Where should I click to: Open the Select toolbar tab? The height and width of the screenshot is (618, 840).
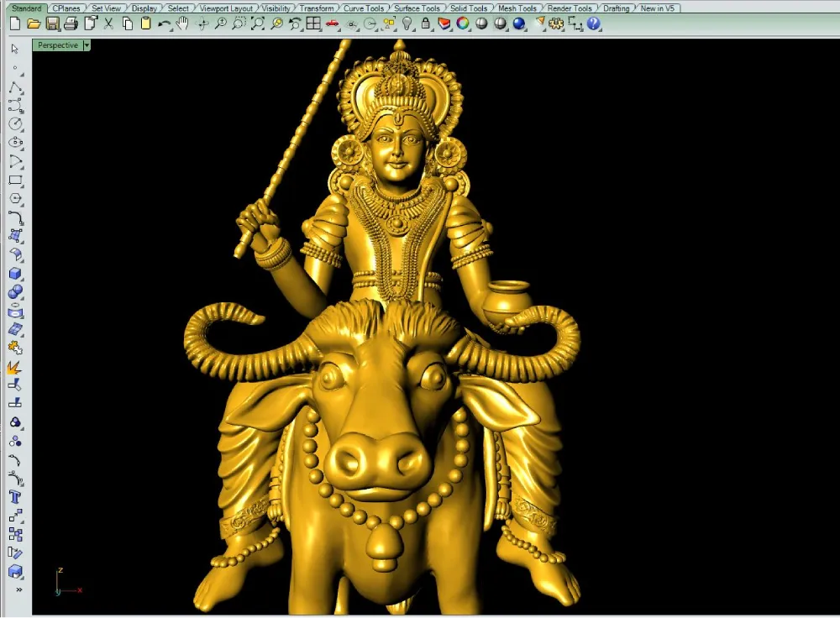[178, 8]
